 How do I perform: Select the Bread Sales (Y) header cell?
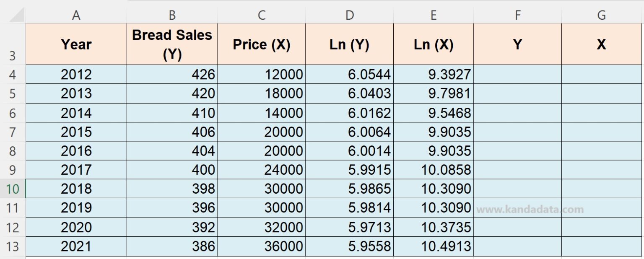point(172,44)
